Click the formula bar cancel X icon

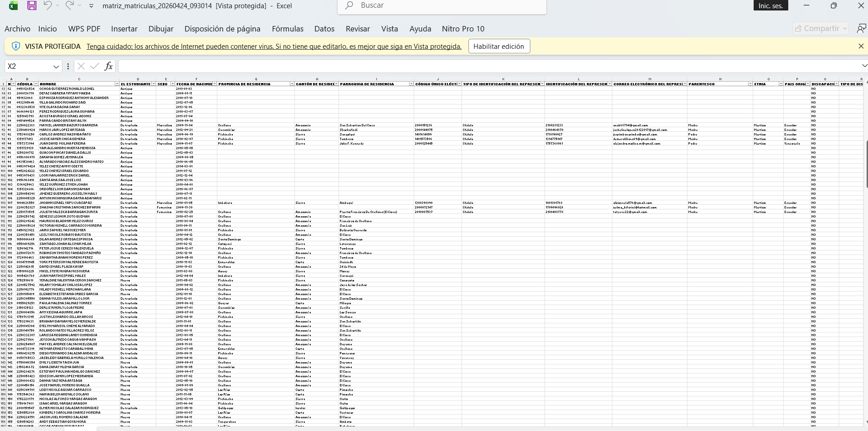point(81,66)
